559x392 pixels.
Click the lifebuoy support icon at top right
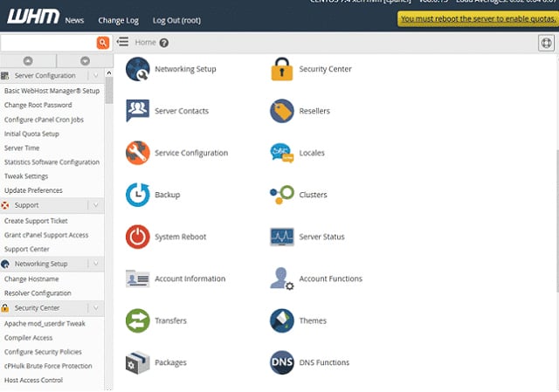[x=546, y=43]
